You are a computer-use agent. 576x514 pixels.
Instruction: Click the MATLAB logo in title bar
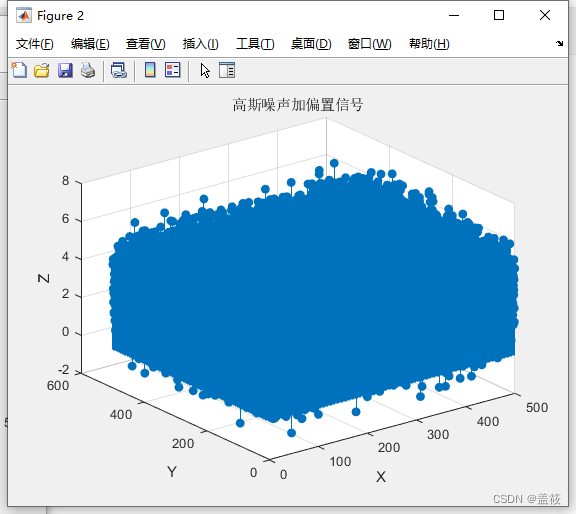coord(24,15)
